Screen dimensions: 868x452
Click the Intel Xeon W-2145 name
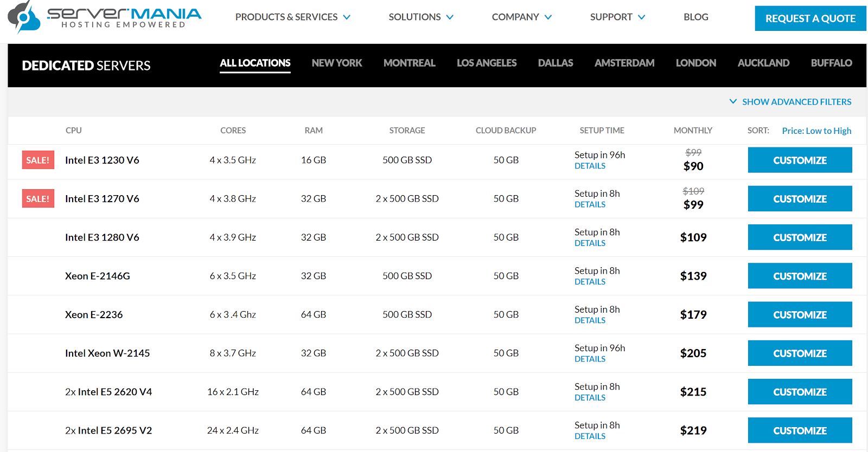107,353
